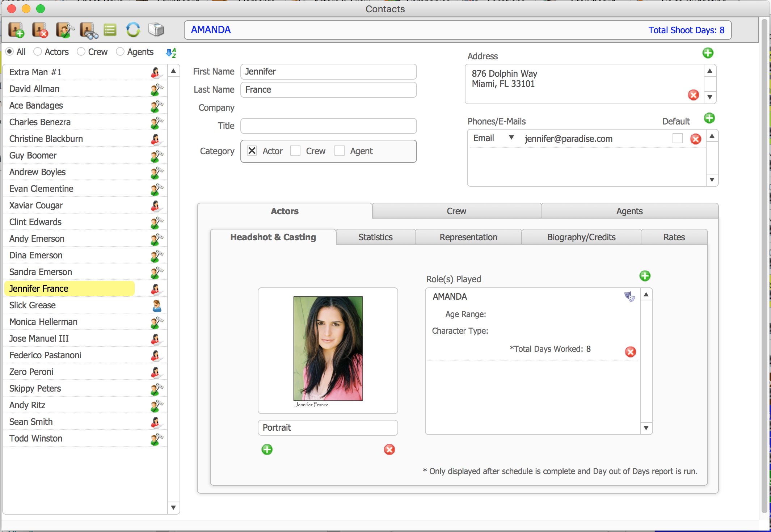Screen dimensions: 771x532
Task: Click the refresh/sync icon in toolbar
Action: [134, 29]
